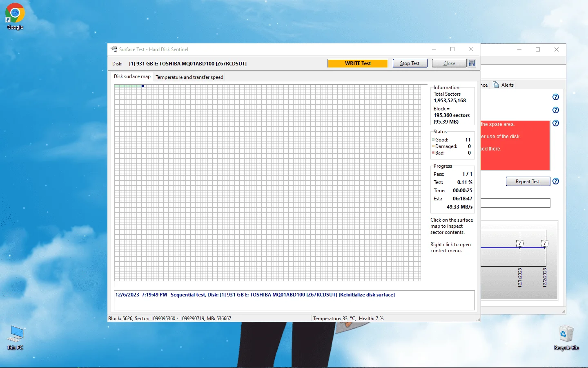Click the 7 marker above 12/2/2023 on chart
Viewport: 588px width, 368px height.
point(544,243)
